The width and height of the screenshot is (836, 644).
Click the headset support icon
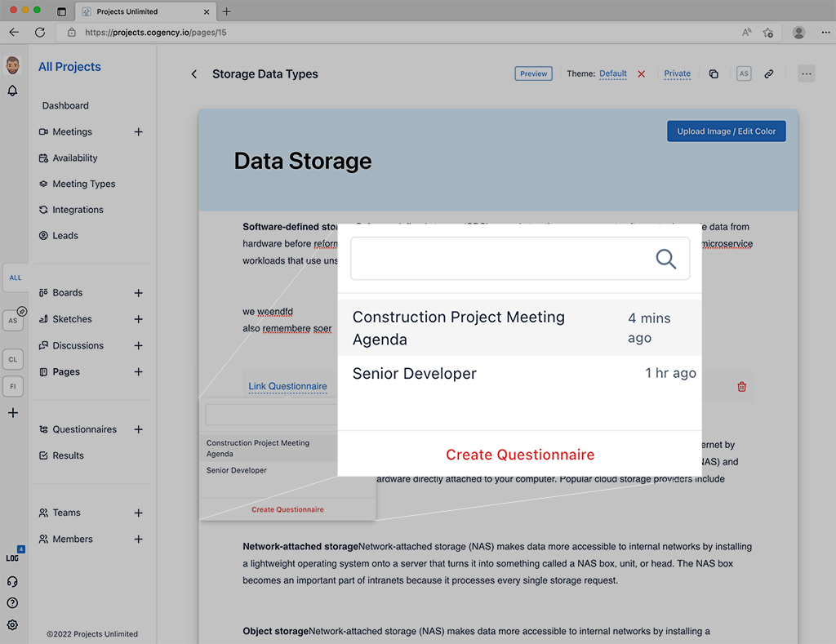12,582
